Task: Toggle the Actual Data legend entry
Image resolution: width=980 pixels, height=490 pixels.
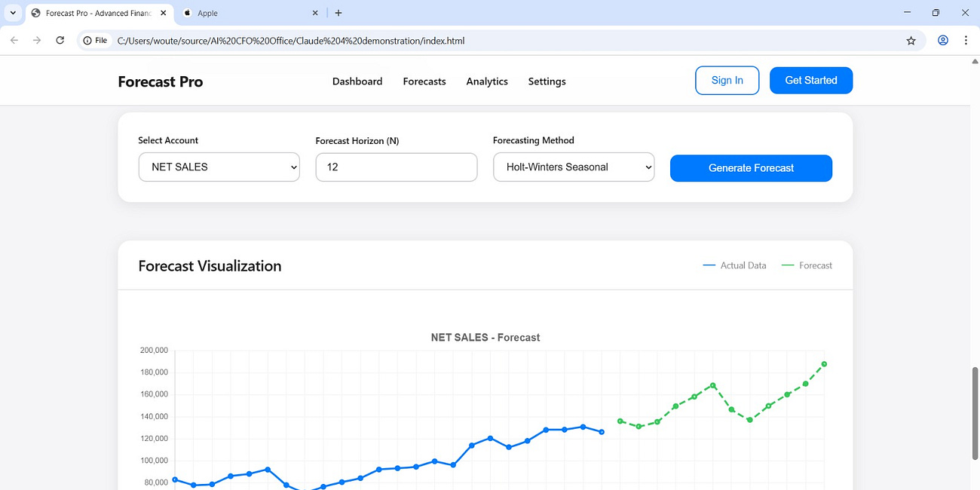Action: [734, 265]
